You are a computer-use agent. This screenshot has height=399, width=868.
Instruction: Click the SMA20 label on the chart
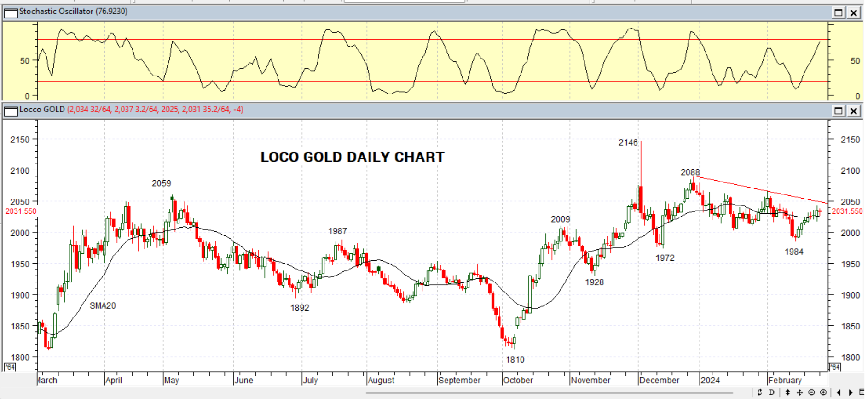click(103, 306)
